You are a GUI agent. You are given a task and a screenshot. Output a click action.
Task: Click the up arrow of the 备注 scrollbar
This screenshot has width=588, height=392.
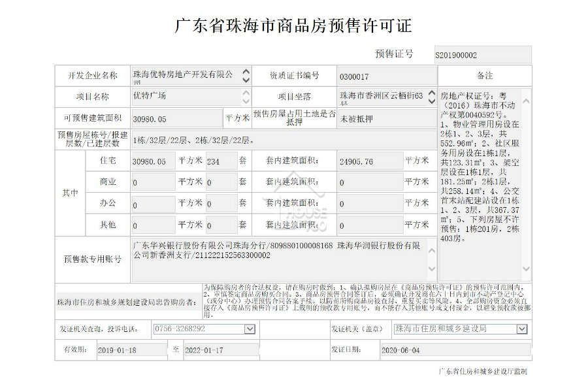point(526,101)
